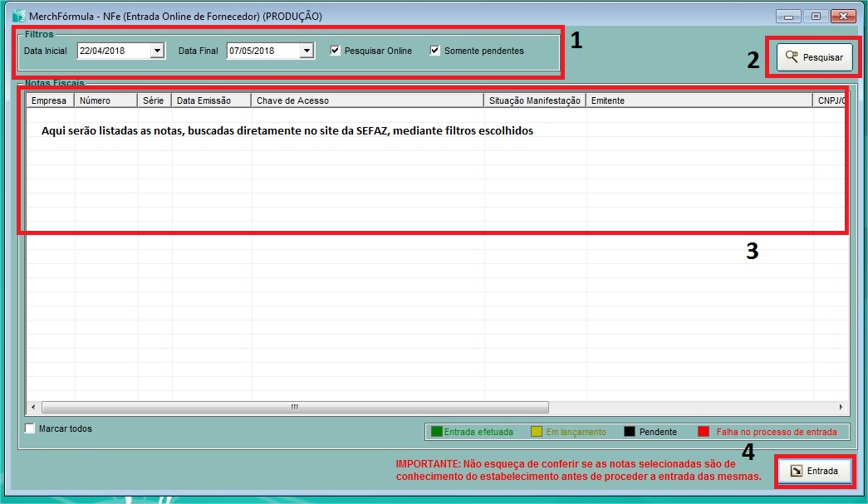Toggle the Pesquisar Online checkbox
Image resolution: width=868 pixels, height=504 pixels.
(335, 51)
